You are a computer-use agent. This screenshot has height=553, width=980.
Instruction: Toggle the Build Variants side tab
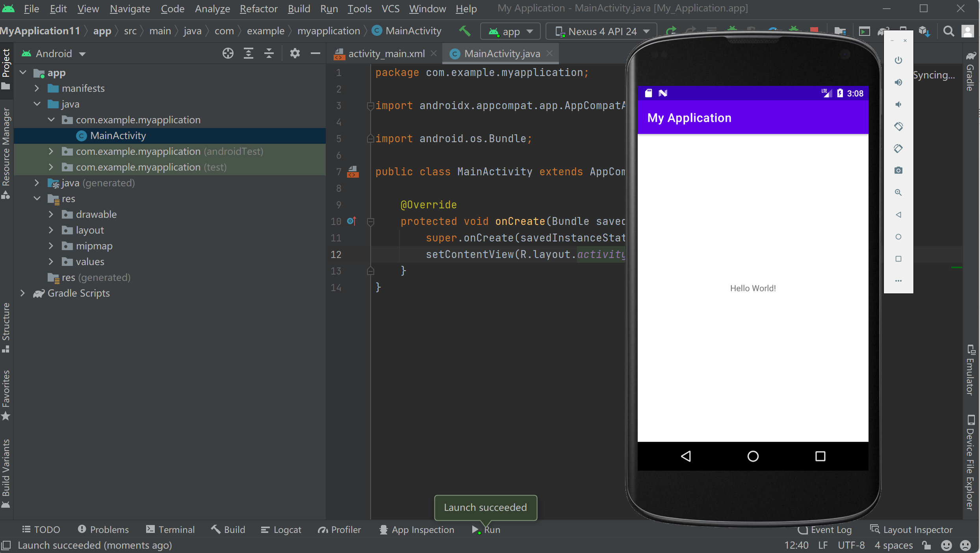(x=6, y=473)
